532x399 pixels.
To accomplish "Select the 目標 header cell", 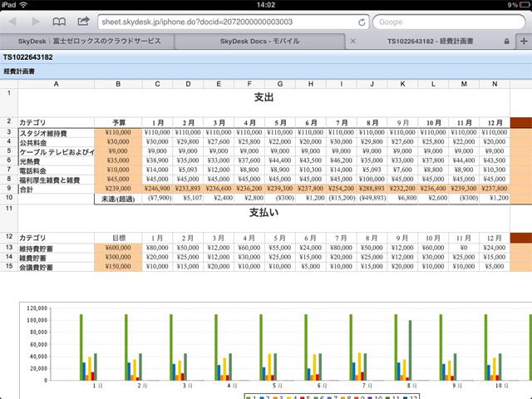I will (118, 238).
